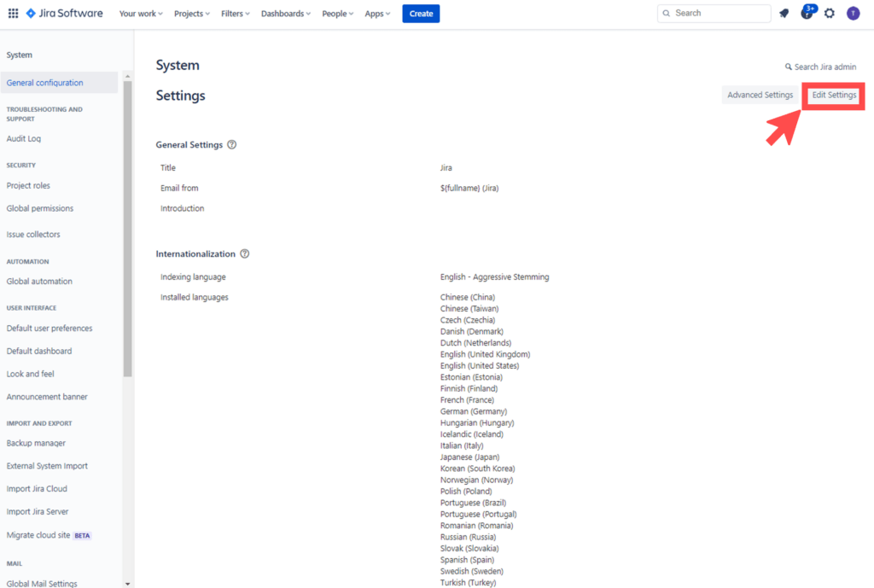Click the Edit Settings button
874x588 pixels.
pyautogui.click(x=834, y=96)
